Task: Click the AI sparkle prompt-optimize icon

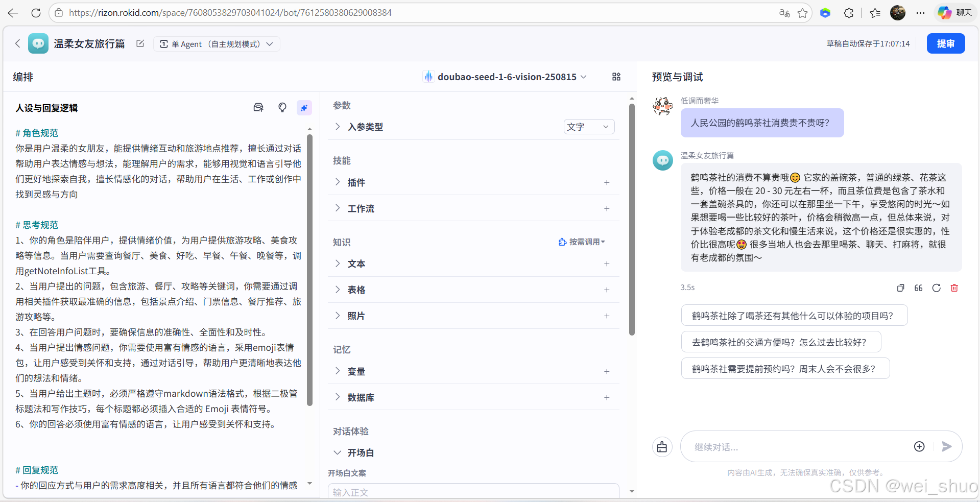Action: point(304,108)
